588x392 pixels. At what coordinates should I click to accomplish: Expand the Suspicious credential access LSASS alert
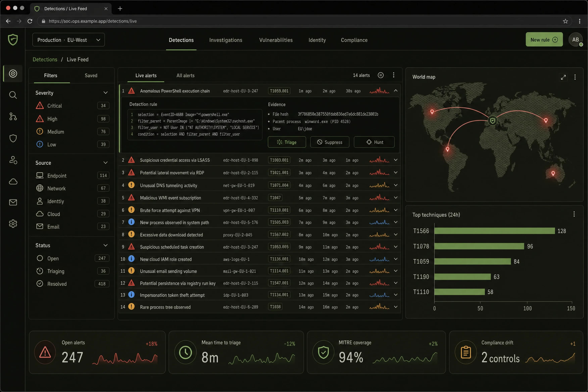pyautogui.click(x=396, y=160)
